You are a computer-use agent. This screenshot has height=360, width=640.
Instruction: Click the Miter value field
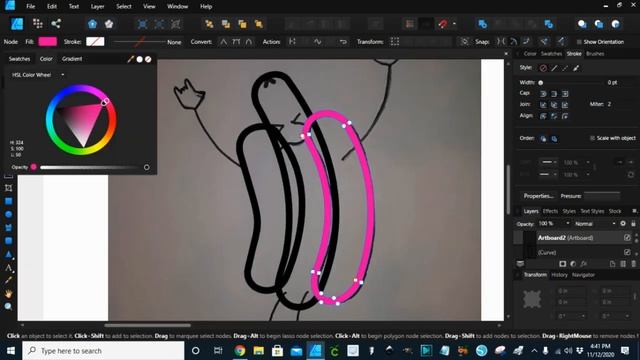coord(610,104)
